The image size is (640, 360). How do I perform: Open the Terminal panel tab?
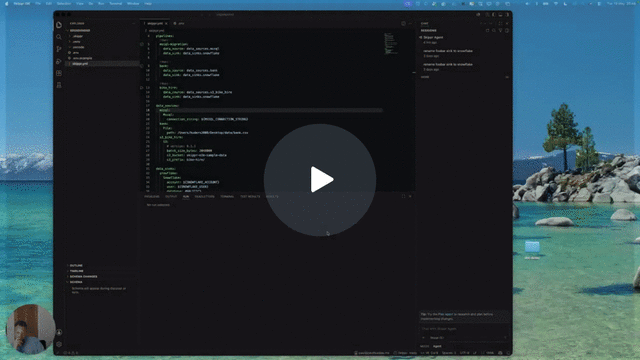[227, 196]
